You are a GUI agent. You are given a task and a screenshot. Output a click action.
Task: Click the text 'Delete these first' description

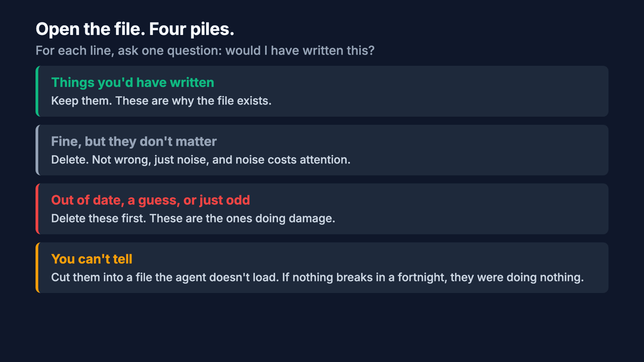(193, 219)
